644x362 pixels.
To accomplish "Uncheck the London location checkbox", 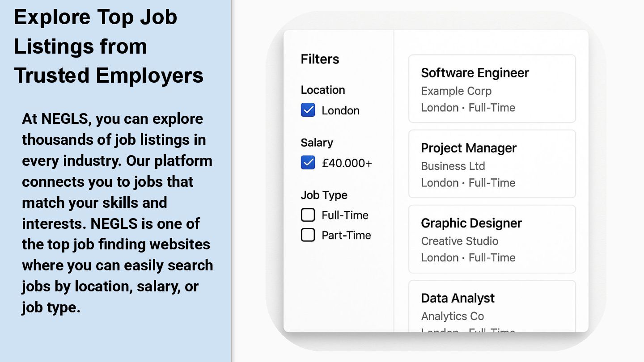I will [x=308, y=110].
